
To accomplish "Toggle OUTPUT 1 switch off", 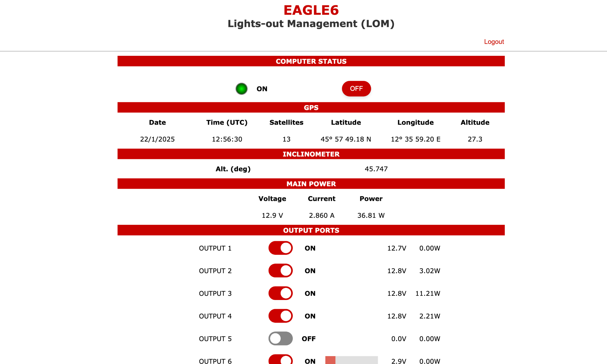I will coord(280,248).
